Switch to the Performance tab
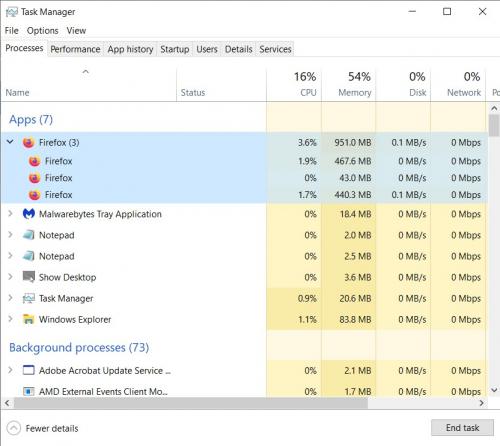Screen dimensions: 500x446 pyautogui.click(x=75, y=49)
